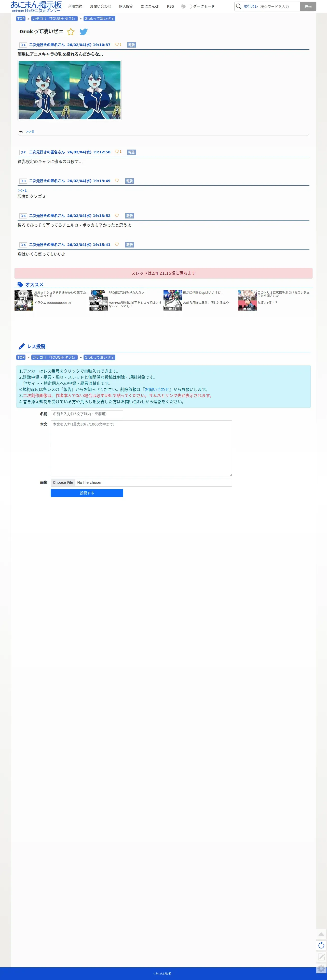Image resolution: width=327 pixels, height=980 pixels.
Task: Click the Choose File button
Action: tap(63, 482)
